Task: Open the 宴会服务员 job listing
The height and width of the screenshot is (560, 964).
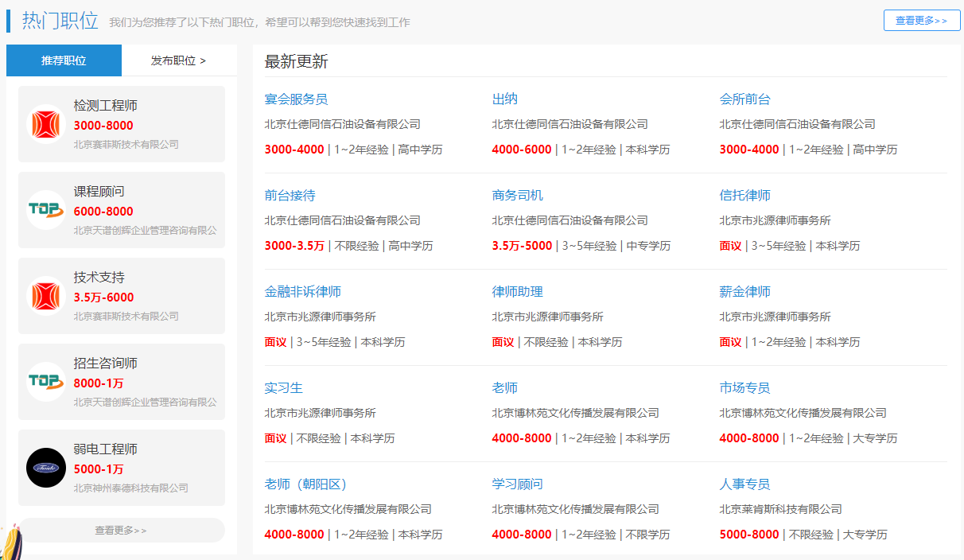Action: (x=296, y=99)
